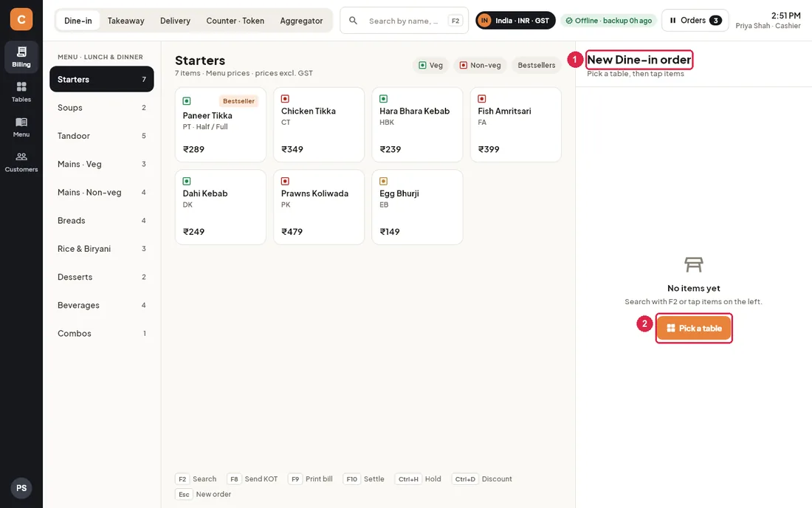Toggle the Bestsellers filter chip
Viewport: 812px width, 508px height.
click(x=537, y=65)
